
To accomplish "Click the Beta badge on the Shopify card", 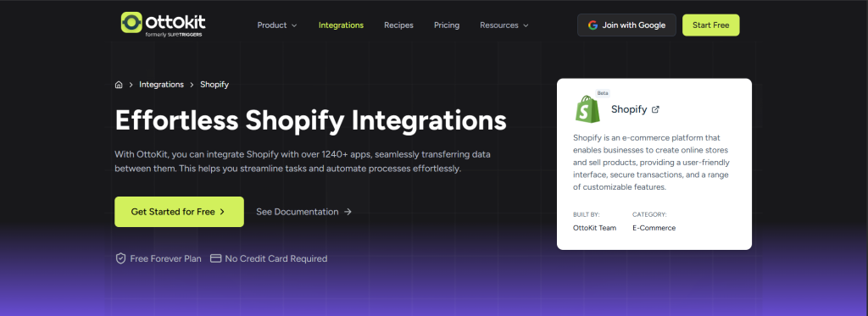I will point(603,93).
